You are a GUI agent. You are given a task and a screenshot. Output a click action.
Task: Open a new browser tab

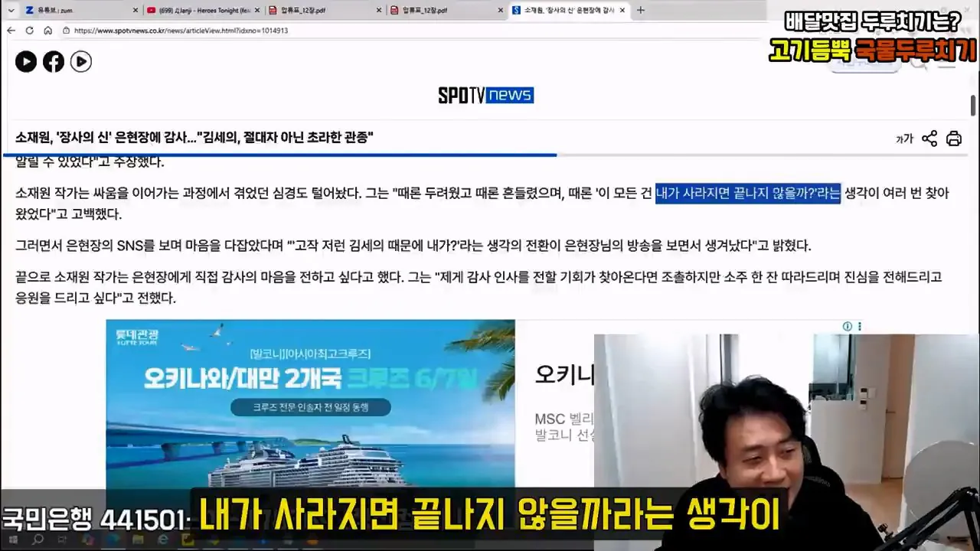(641, 10)
